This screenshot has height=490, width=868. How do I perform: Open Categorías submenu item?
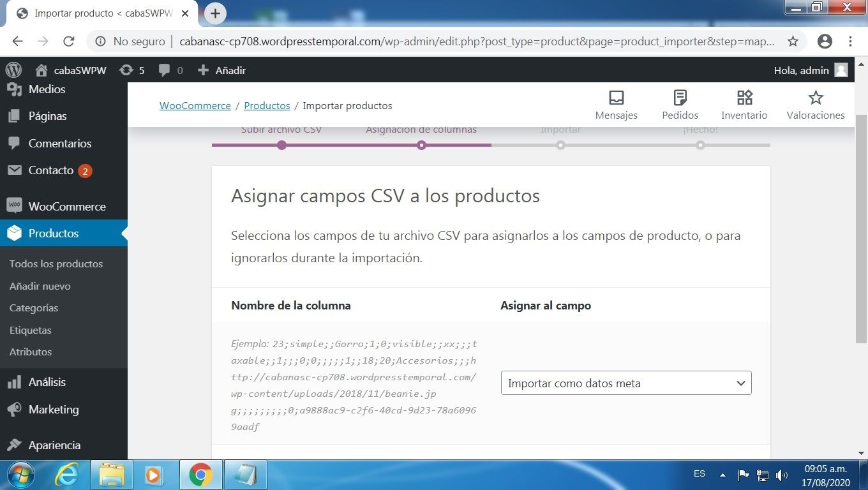34,308
